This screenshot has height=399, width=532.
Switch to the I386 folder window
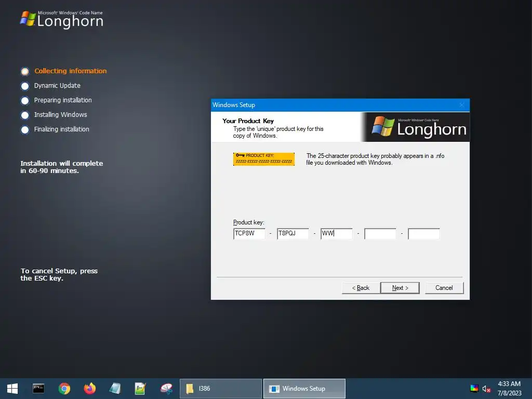[x=220, y=389]
